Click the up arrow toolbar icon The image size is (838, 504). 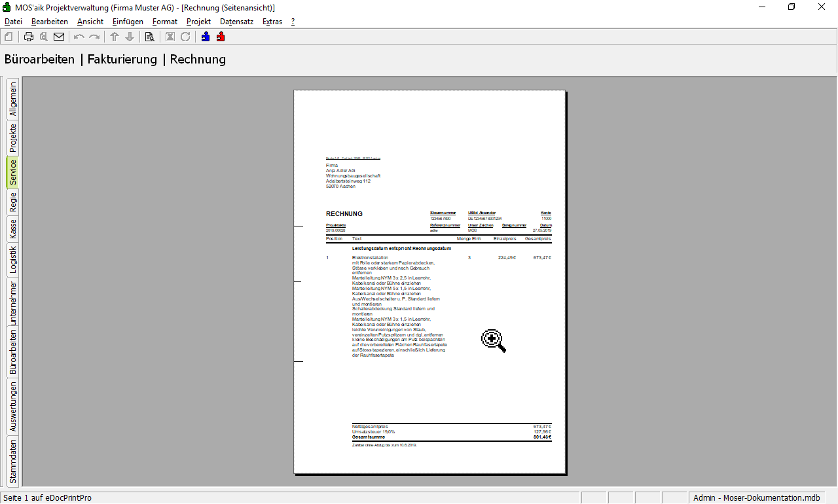(115, 37)
